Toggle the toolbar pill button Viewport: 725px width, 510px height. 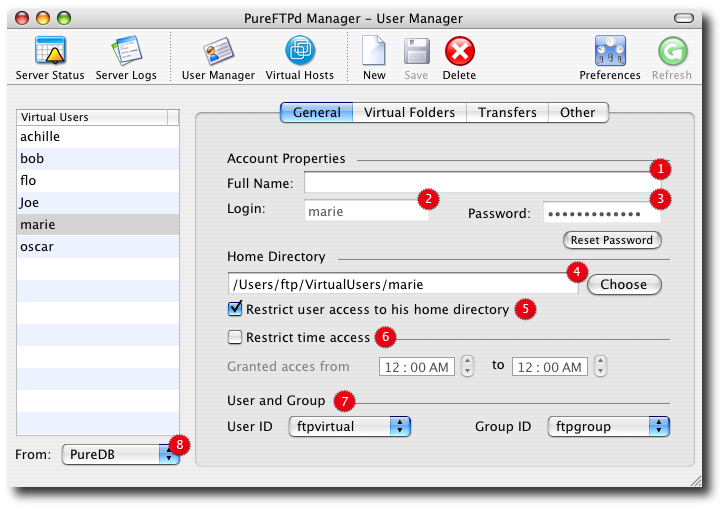click(x=683, y=18)
